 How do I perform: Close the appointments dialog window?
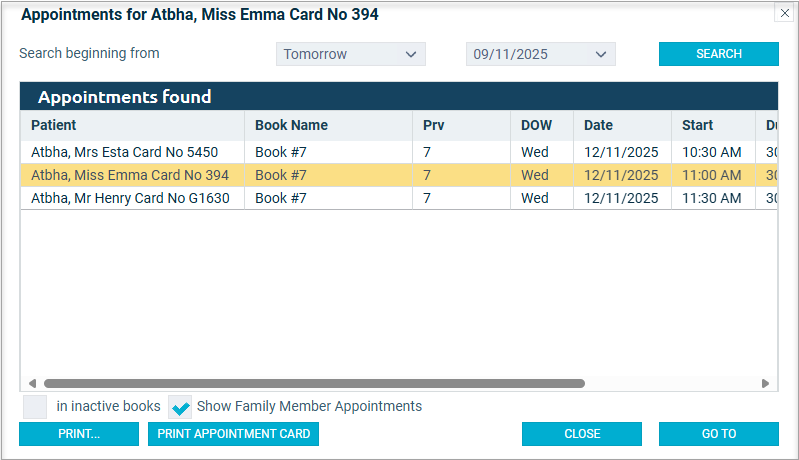coord(784,14)
